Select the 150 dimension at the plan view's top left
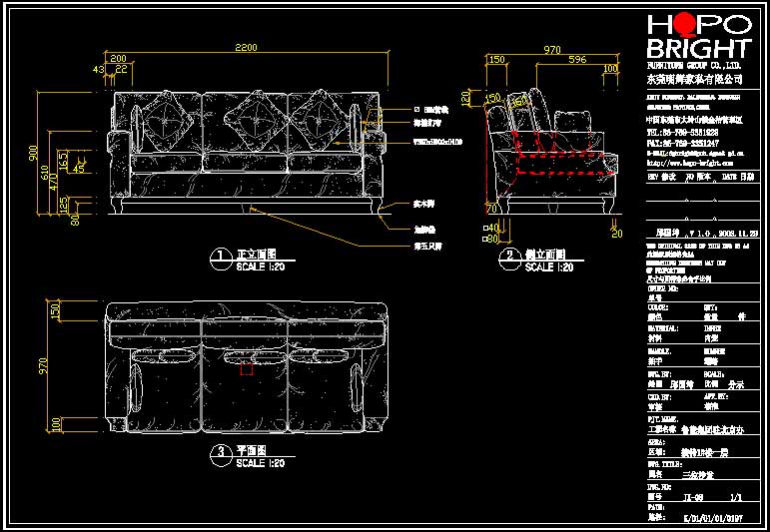This screenshot has width=770, height=532. (56, 310)
